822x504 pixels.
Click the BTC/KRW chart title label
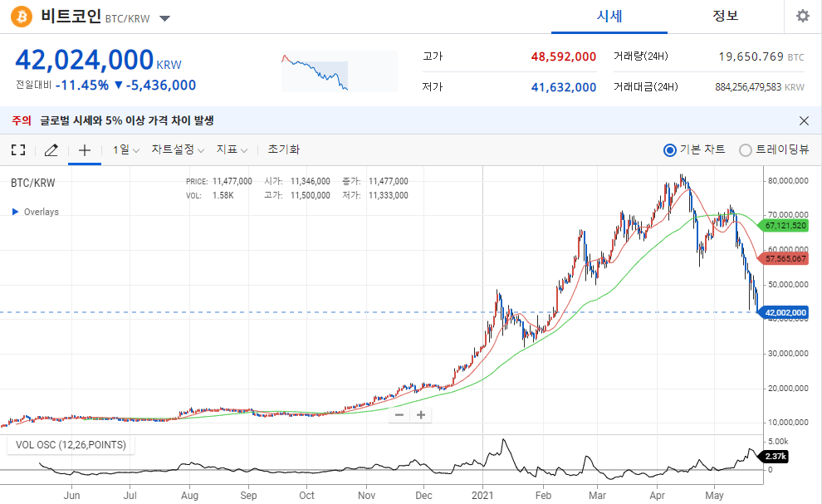33,183
